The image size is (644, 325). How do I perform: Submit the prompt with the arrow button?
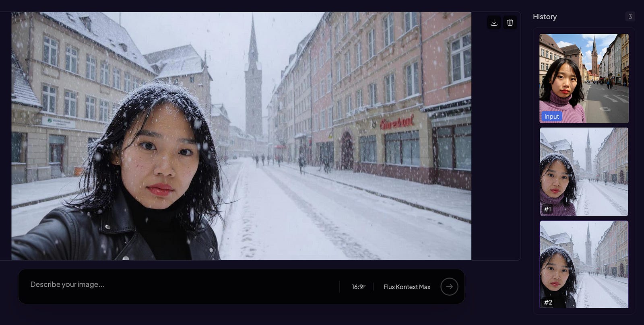[x=449, y=287]
